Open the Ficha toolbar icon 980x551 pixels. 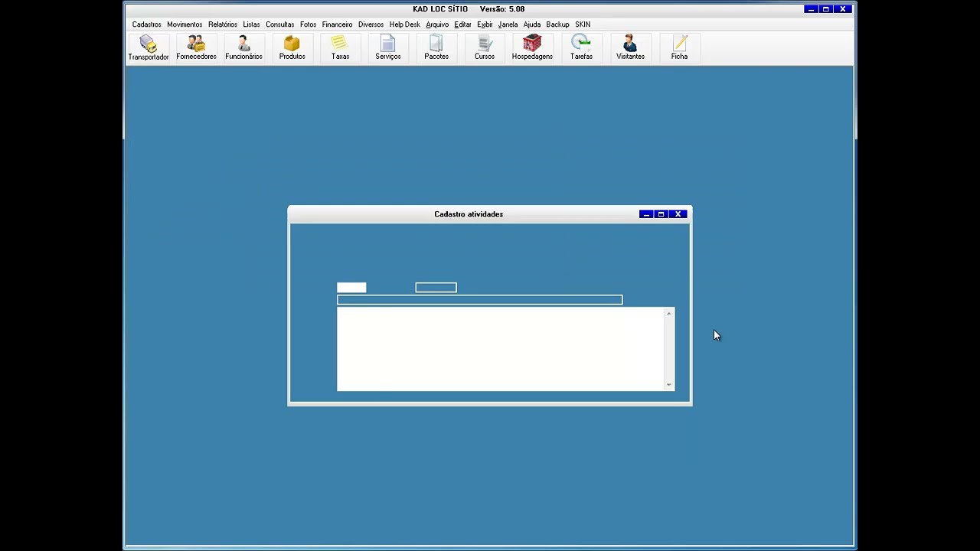click(x=679, y=47)
